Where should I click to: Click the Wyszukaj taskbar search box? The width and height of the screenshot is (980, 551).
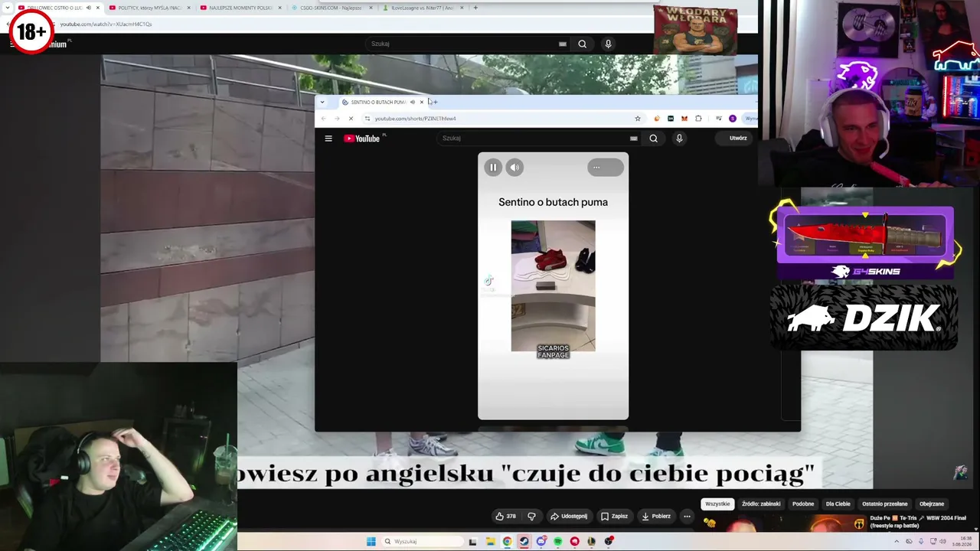click(421, 542)
